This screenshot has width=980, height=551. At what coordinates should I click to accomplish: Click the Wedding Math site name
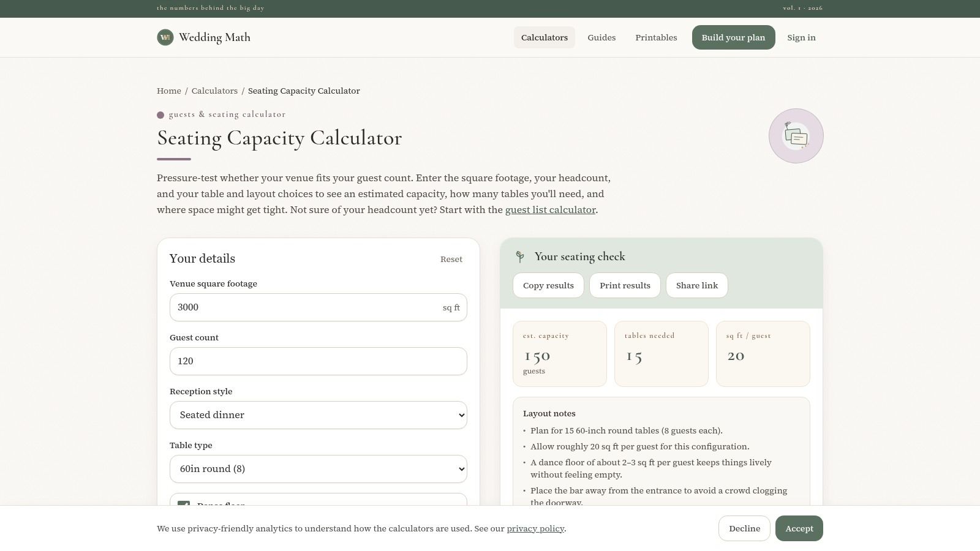point(214,37)
